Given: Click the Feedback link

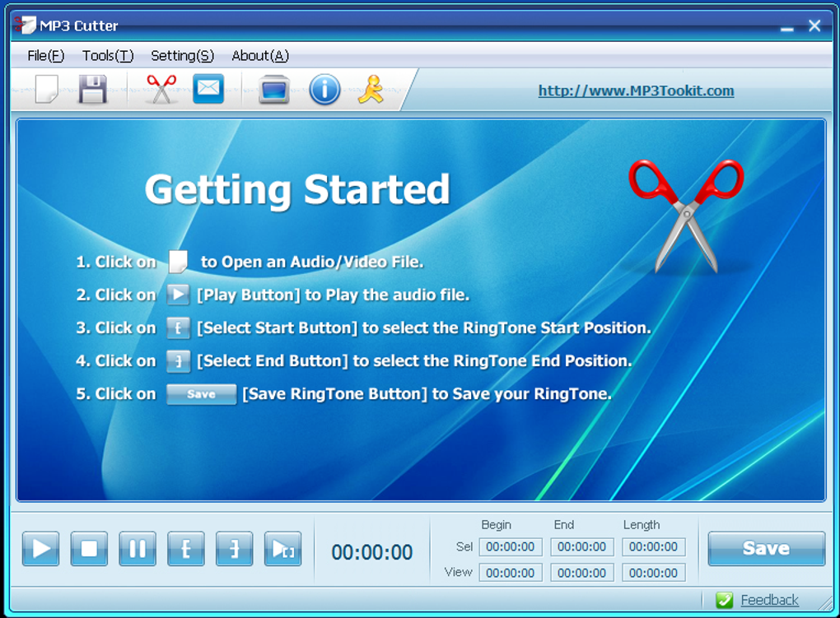Looking at the screenshot, I should 769,600.
